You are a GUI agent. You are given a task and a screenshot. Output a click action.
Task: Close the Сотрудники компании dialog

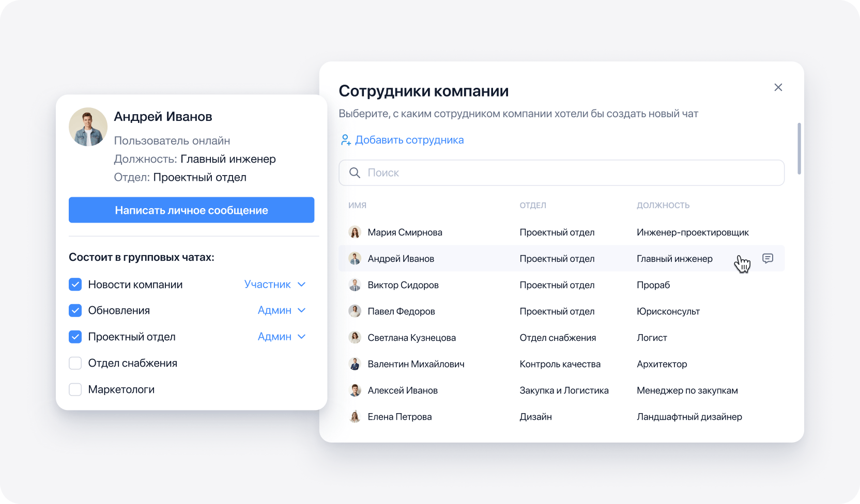point(778,87)
